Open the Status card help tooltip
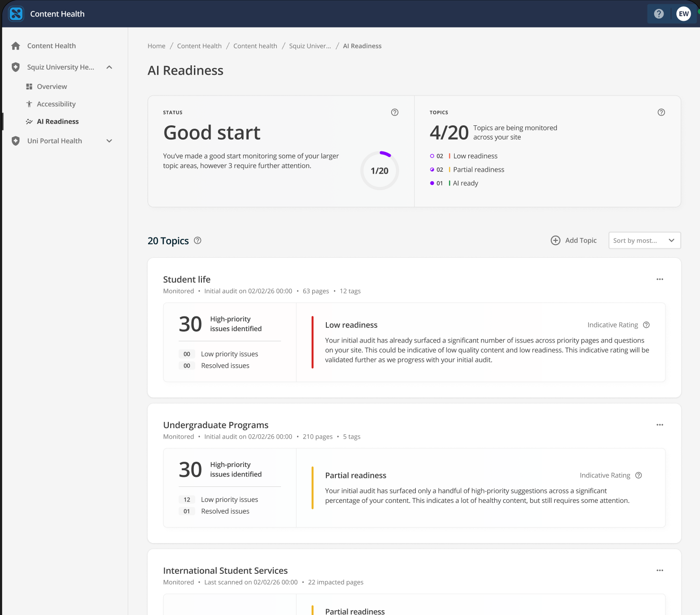Viewport: 700px width, 615px height. [395, 112]
